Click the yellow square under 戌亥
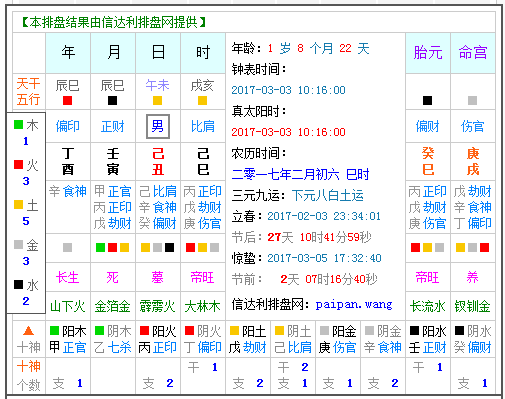This screenshot has height=399, width=505. 202,100
